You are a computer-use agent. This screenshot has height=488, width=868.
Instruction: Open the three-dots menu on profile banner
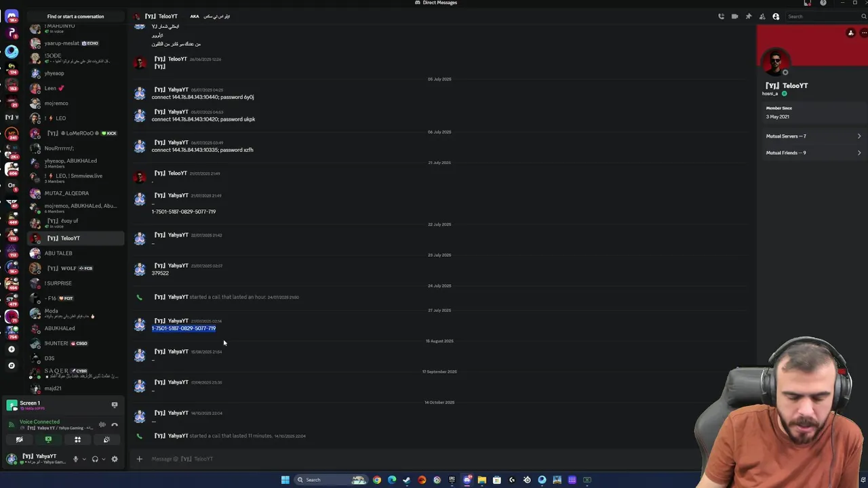click(864, 33)
